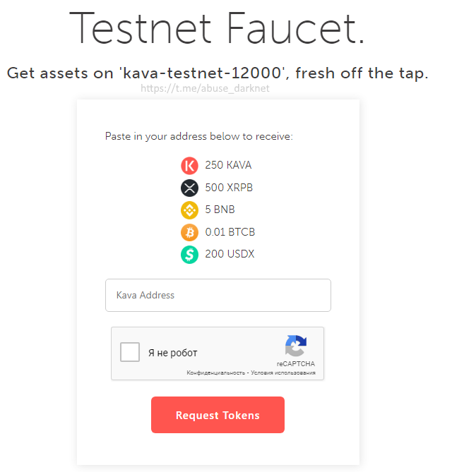This screenshot has width=476, height=472.
Task: Click the black XRPB token icon
Action: coord(189,188)
